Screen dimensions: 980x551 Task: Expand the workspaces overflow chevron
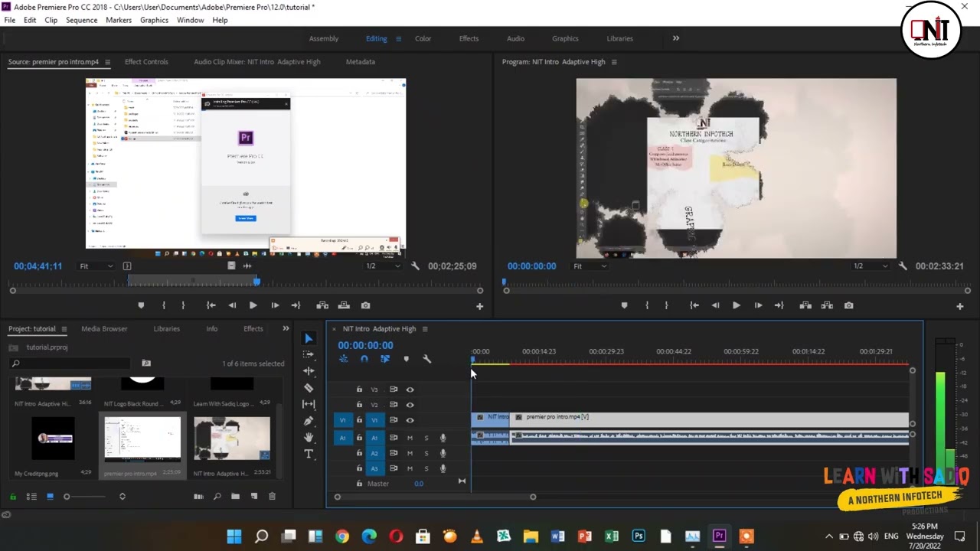[675, 38]
